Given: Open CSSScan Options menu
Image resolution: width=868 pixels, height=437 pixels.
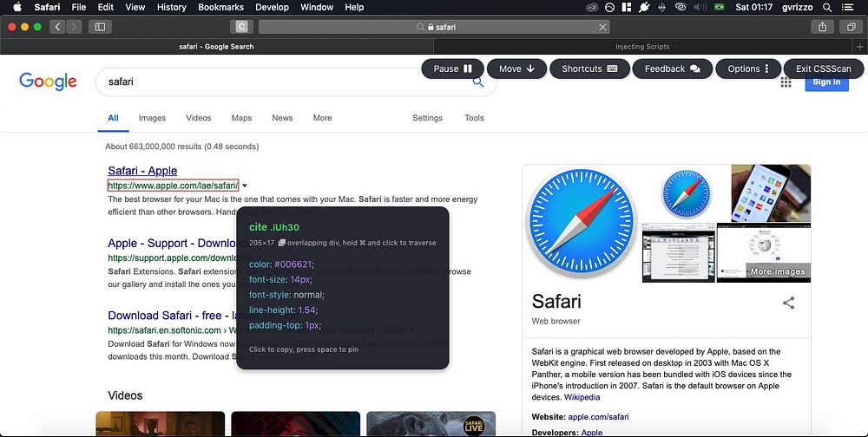Looking at the screenshot, I should pyautogui.click(x=748, y=68).
